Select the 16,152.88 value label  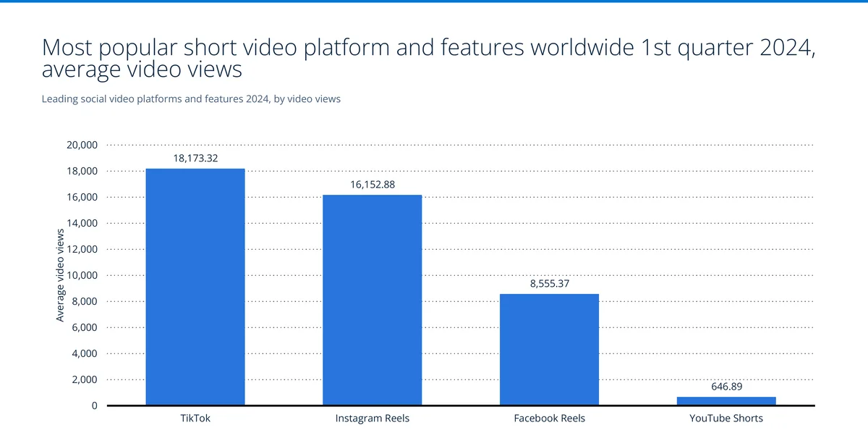(373, 184)
